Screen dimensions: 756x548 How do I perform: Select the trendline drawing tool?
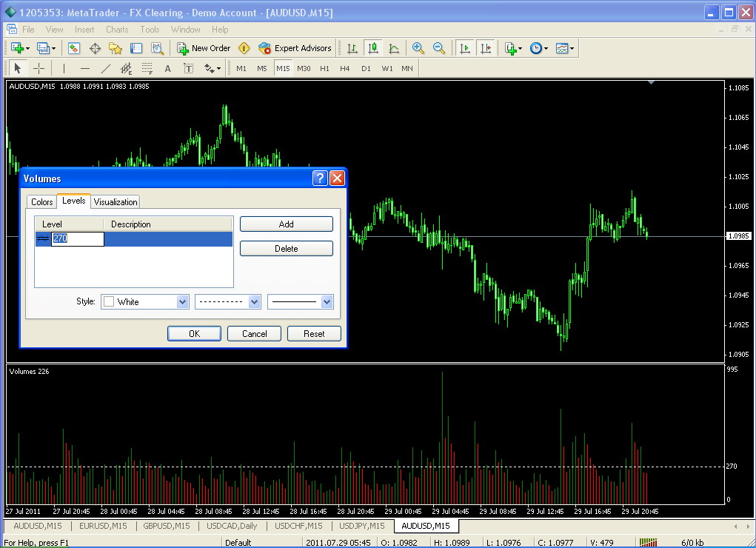coord(106,68)
